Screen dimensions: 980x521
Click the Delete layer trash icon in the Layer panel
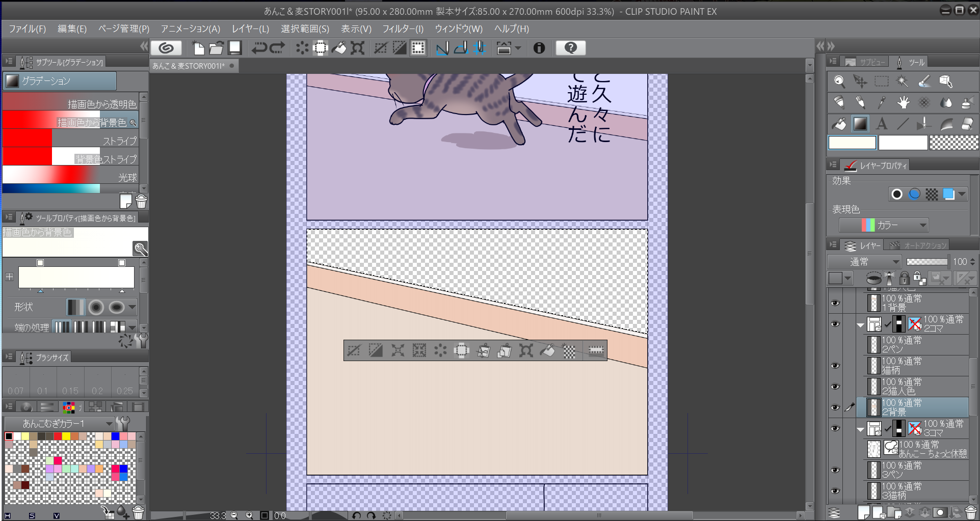971,512
